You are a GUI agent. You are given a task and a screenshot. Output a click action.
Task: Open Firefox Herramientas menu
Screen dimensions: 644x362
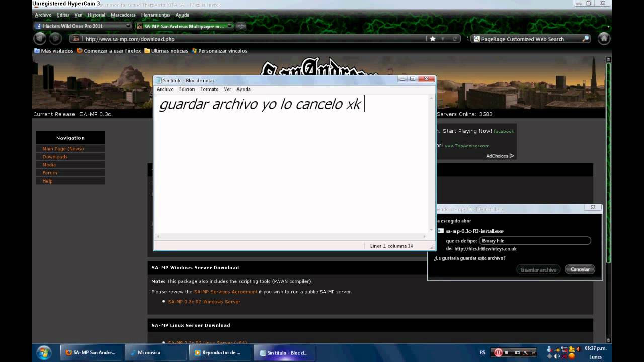point(155,15)
